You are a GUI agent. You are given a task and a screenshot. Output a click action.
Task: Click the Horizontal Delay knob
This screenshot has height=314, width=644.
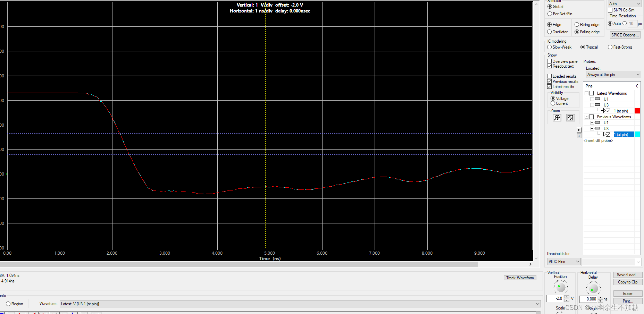[x=593, y=288]
